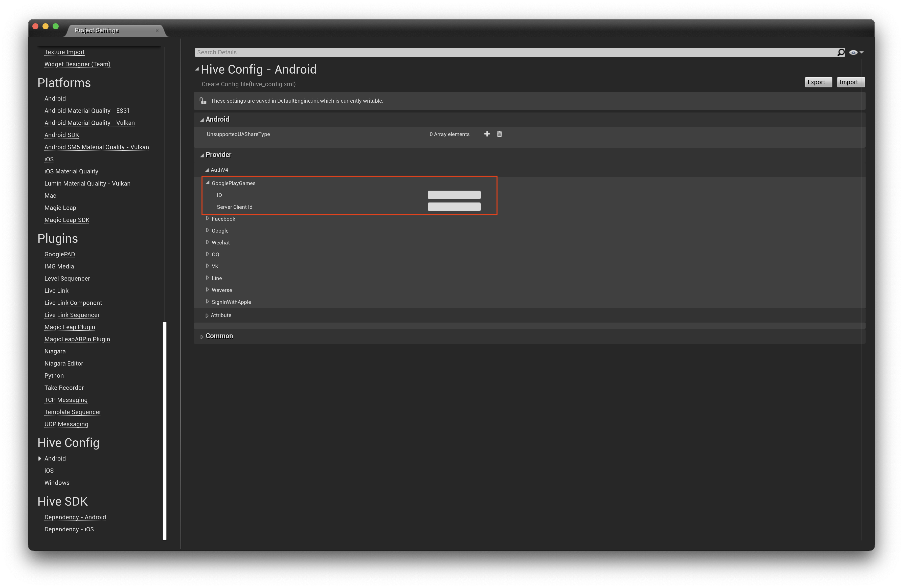The height and width of the screenshot is (588, 903).
Task: Click the Export... button
Action: (x=818, y=82)
